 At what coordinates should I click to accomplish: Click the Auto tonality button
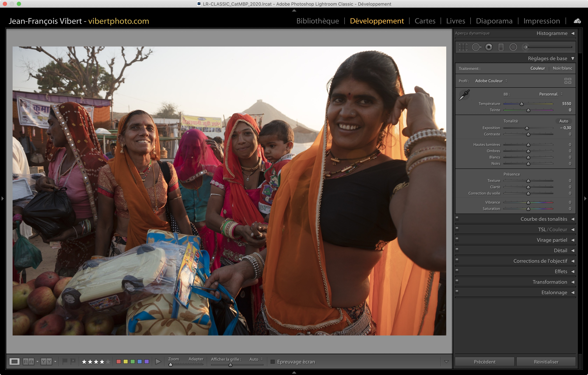563,121
